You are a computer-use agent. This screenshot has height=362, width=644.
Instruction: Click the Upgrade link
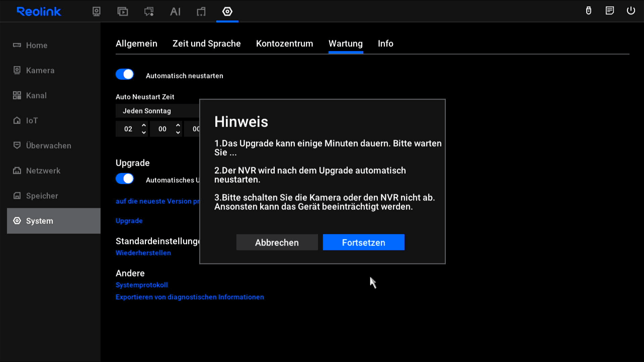point(129,221)
